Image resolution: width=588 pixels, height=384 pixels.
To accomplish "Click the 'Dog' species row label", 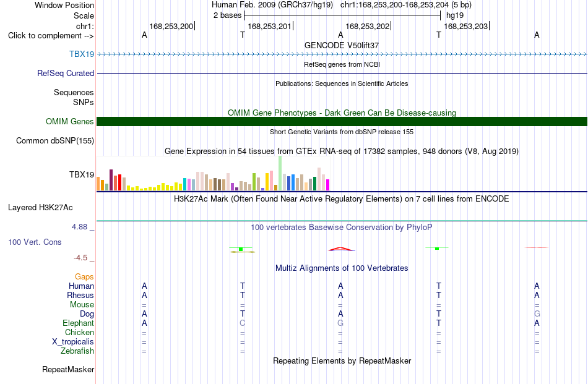I will click(x=87, y=314).
